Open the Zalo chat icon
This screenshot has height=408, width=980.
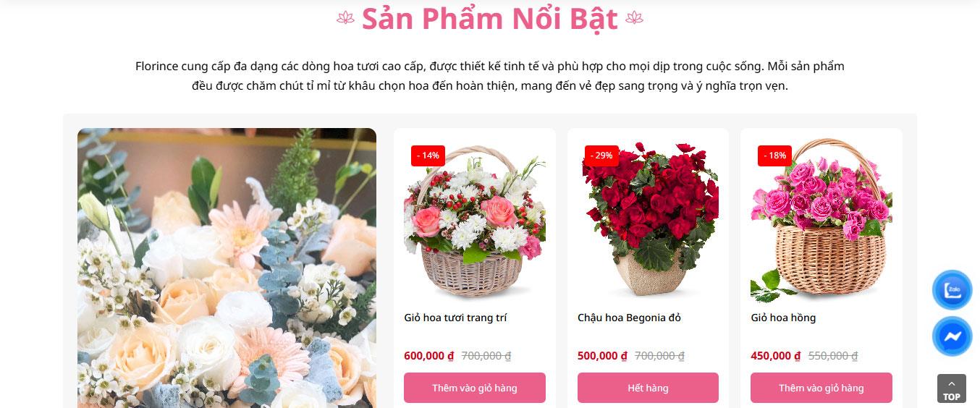[x=952, y=290]
